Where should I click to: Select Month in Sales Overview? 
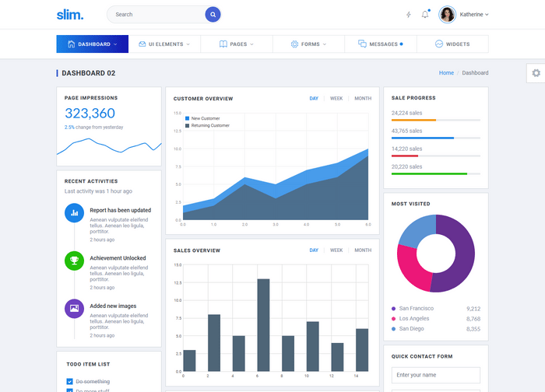pos(363,250)
